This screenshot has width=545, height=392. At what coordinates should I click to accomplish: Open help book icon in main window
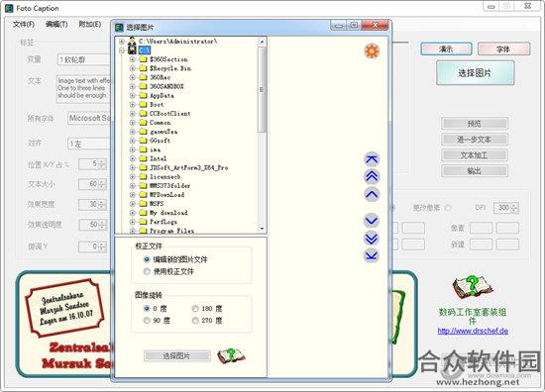(x=473, y=286)
